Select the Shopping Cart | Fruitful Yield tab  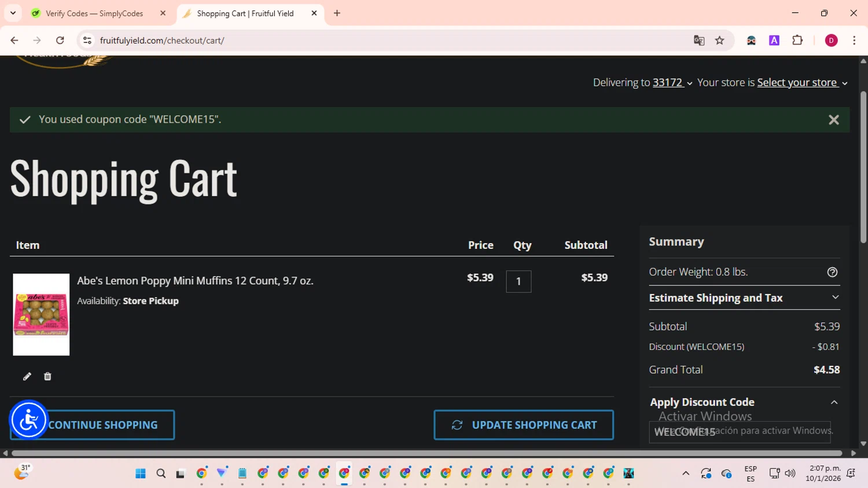245,13
